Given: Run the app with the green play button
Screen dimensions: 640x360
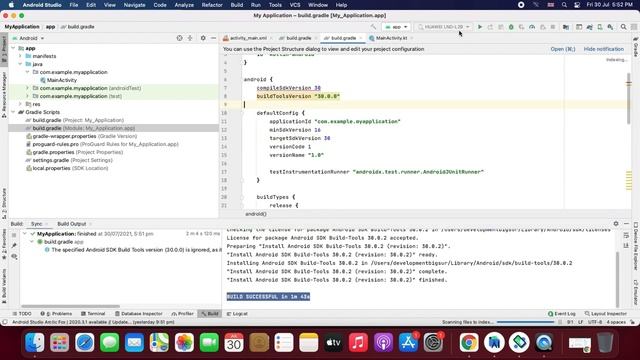Looking at the screenshot, I should click(x=480, y=27).
